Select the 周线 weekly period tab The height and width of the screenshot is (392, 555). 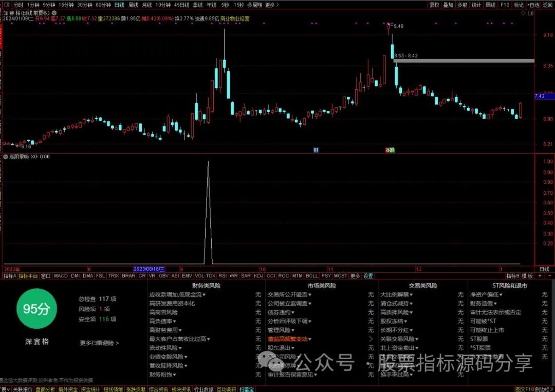(x=133, y=5)
